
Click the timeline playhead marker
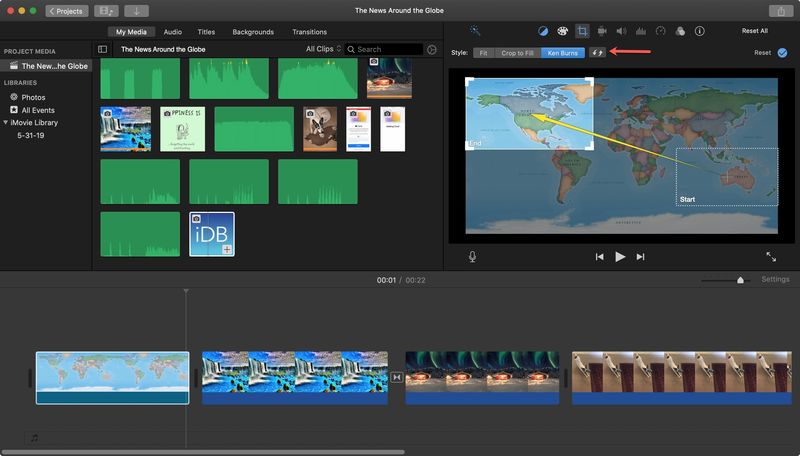[186, 291]
